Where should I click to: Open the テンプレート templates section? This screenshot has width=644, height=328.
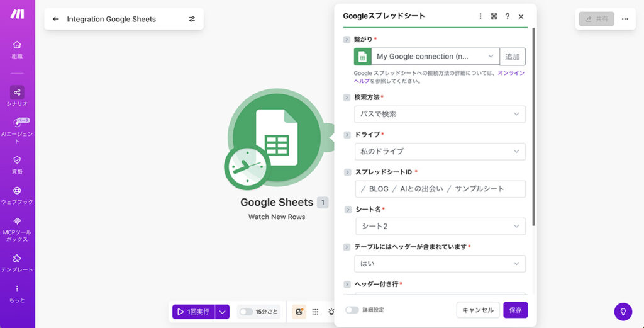tap(17, 263)
